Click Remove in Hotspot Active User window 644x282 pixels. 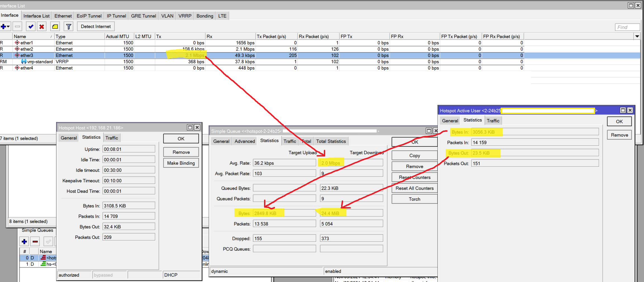[619, 135]
